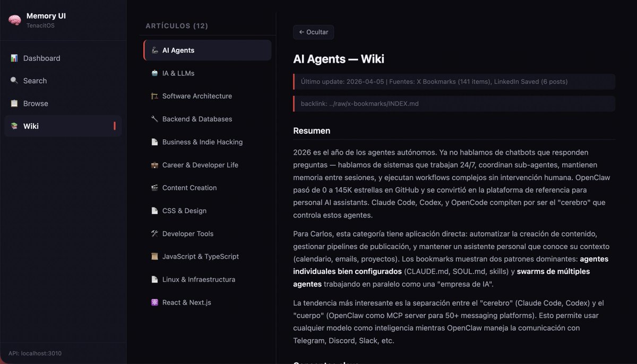Click the Último update metadata line
Image resolution: width=637 pixels, height=364 pixels.
454,82
